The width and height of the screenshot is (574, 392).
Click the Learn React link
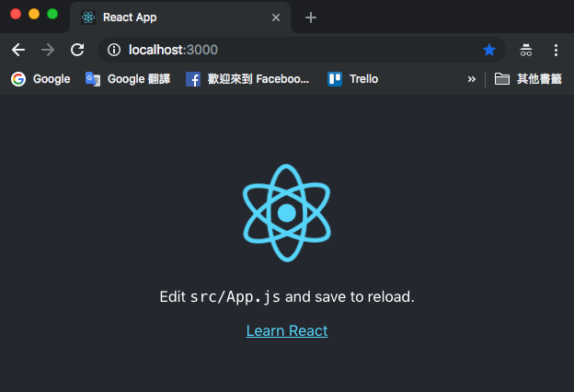[x=287, y=331]
